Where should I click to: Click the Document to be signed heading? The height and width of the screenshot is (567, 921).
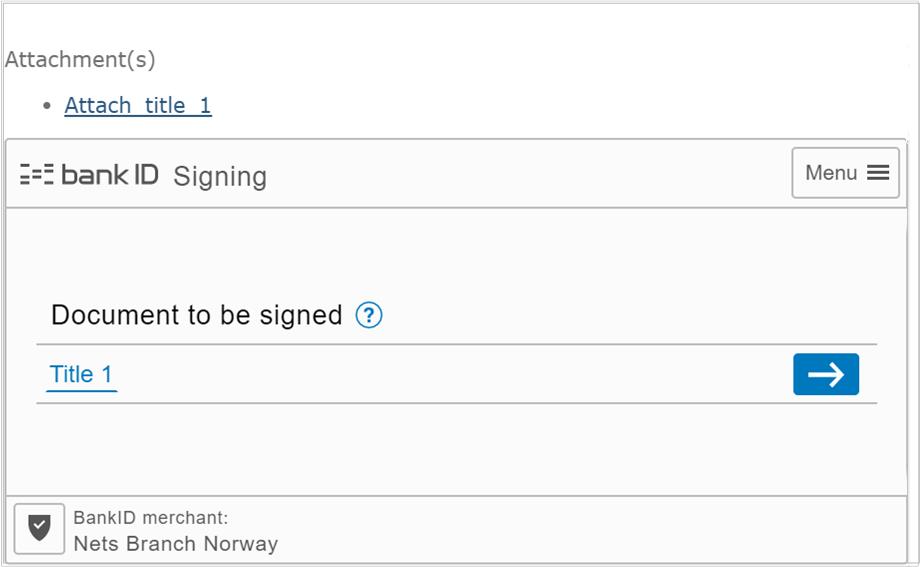click(197, 315)
